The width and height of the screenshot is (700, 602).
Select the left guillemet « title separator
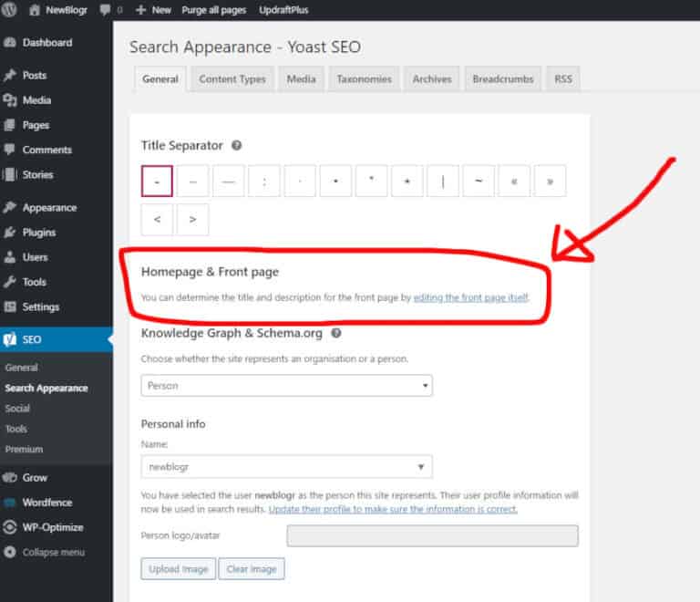click(514, 181)
